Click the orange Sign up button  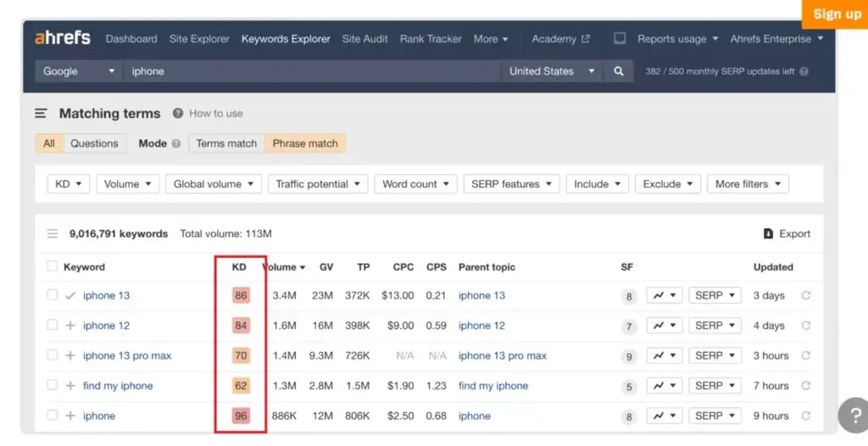click(x=836, y=14)
